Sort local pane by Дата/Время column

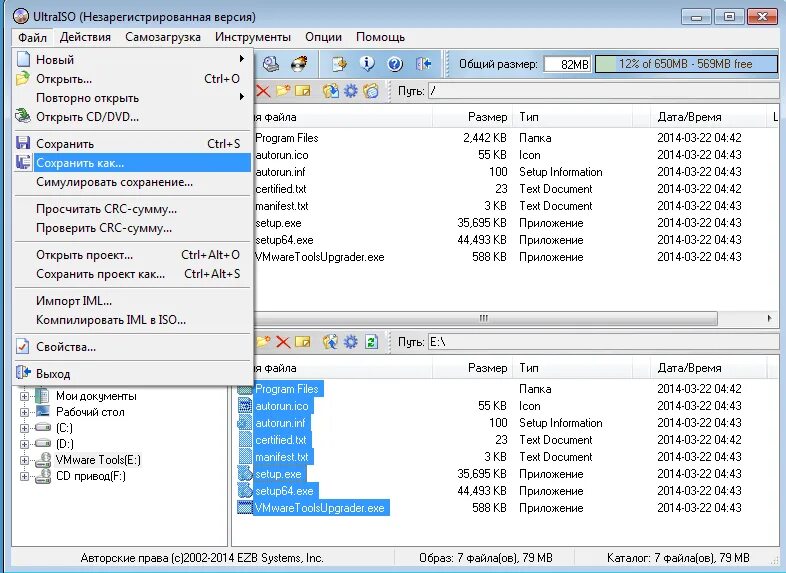709,368
